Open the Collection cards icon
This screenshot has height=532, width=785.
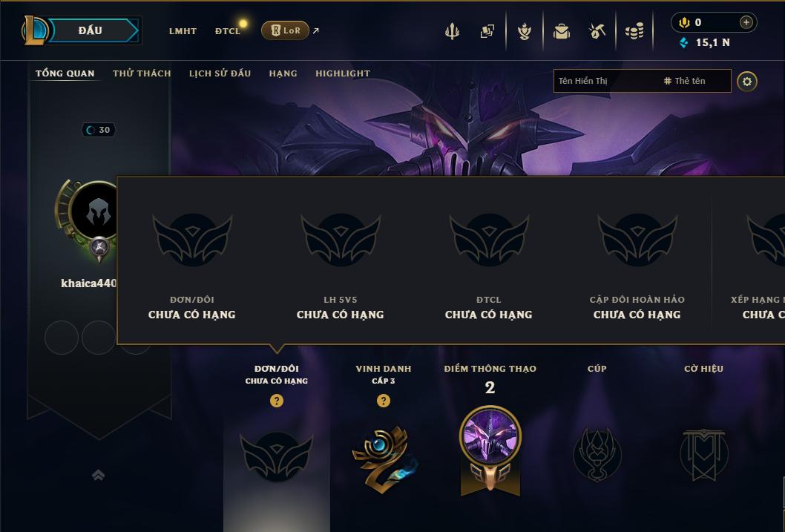point(487,31)
